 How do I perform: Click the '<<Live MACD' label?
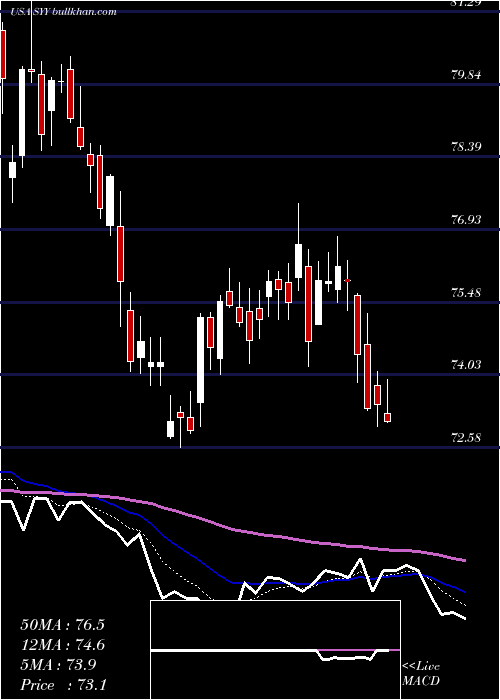pos(421,674)
